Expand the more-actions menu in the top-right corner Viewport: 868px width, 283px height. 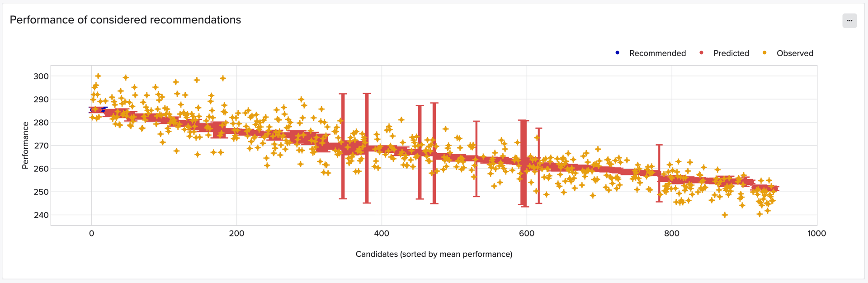(x=849, y=20)
